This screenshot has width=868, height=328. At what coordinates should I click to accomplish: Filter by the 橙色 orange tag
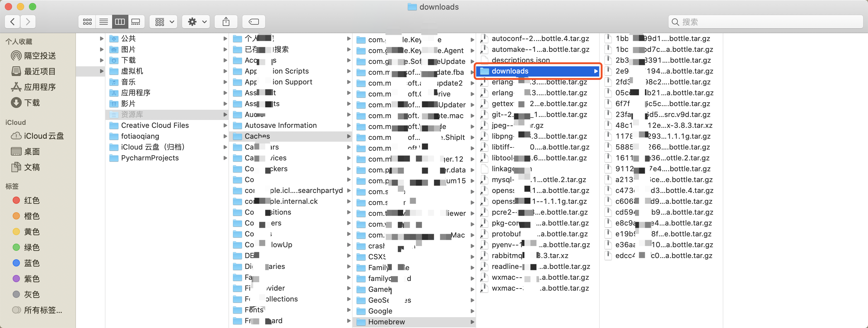[26, 216]
